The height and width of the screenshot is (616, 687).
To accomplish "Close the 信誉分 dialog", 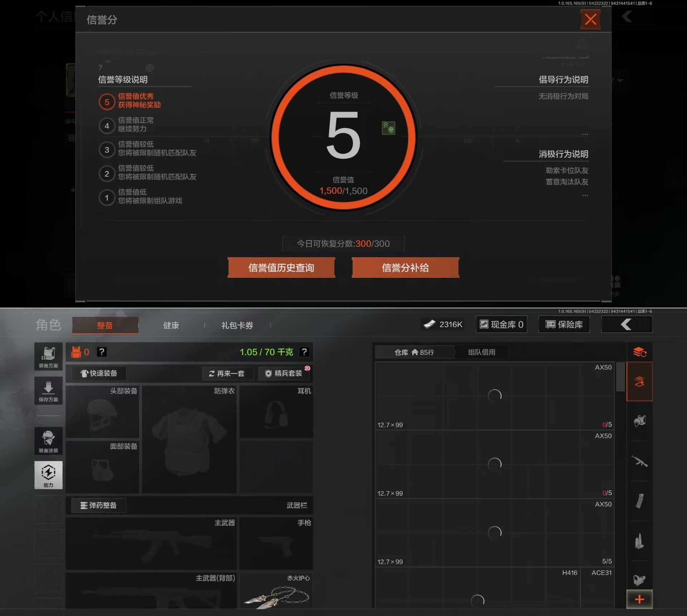I will [590, 19].
